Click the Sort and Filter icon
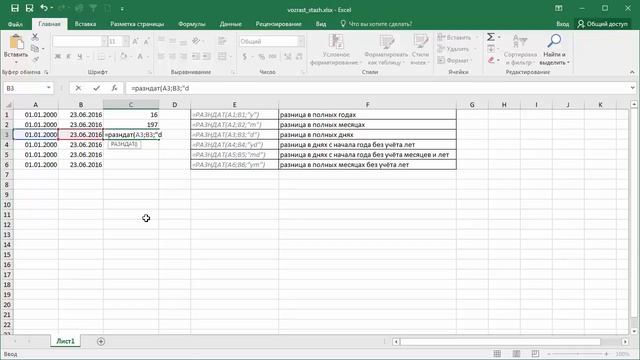 tap(520, 41)
